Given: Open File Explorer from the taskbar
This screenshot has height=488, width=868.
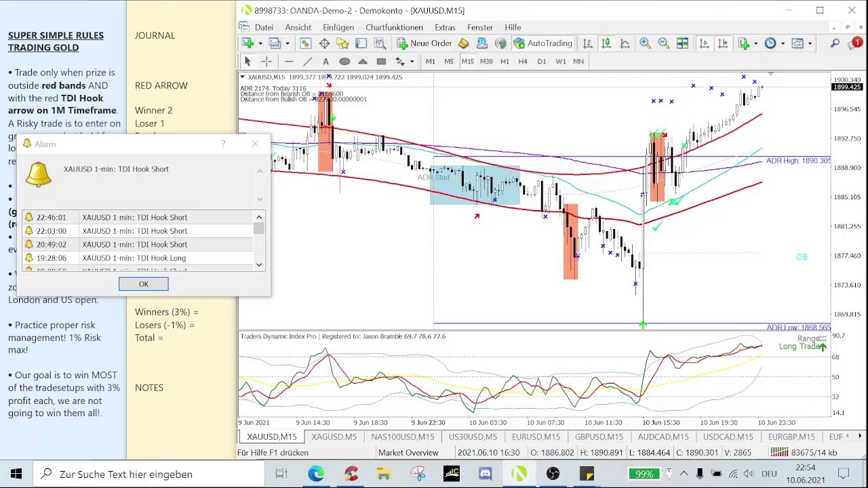Looking at the screenshot, I should click(384, 474).
